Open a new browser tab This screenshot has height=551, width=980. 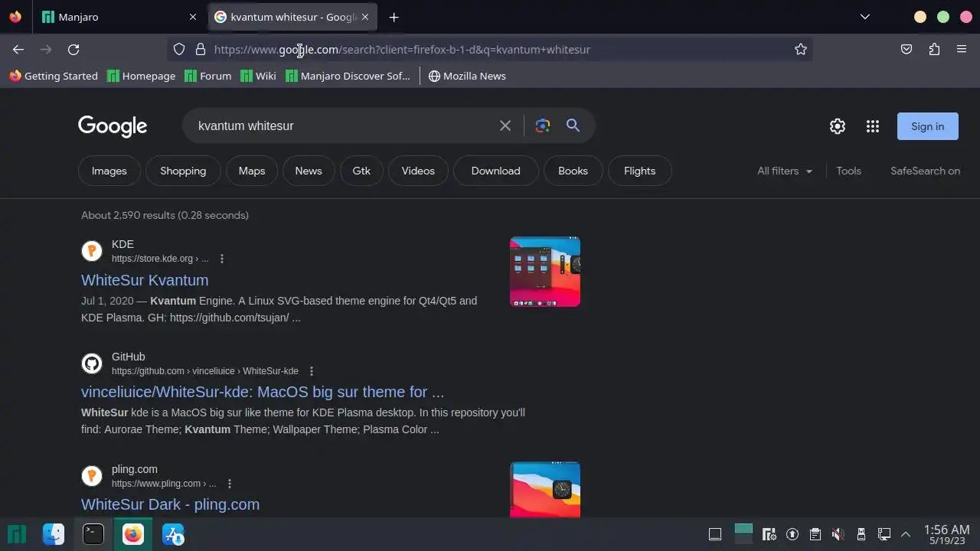coord(394,17)
